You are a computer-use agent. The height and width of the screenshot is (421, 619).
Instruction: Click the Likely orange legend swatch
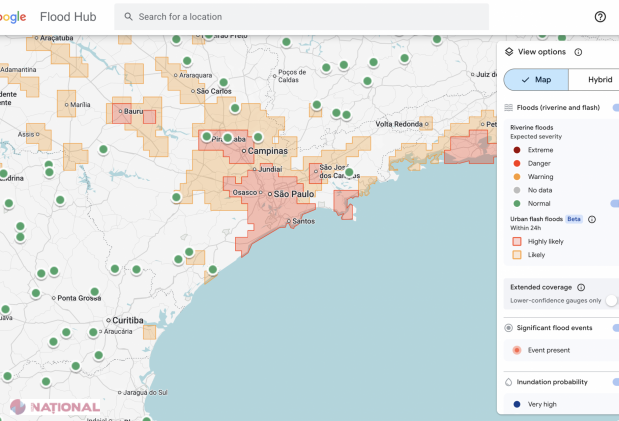[x=516, y=255]
